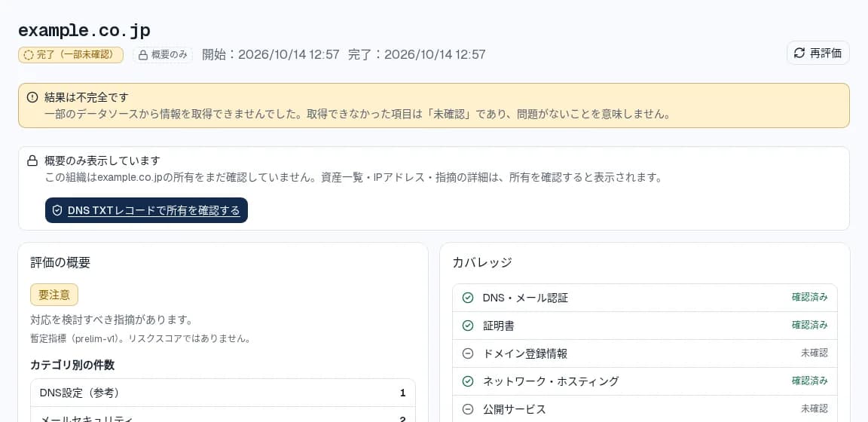Image resolution: width=868 pixels, height=422 pixels.
Task: Select the ネットワーク・ホスティング coverage label
Action: 551,381
